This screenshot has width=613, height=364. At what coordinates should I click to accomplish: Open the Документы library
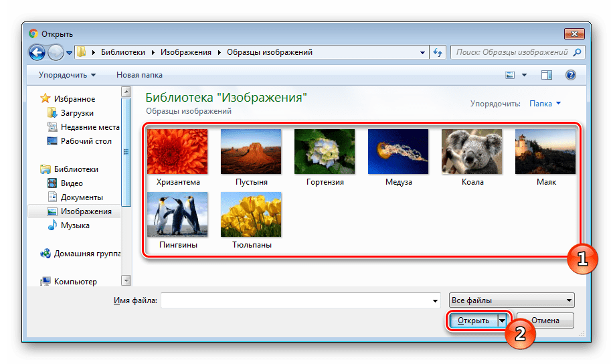[x=82, y=197]
